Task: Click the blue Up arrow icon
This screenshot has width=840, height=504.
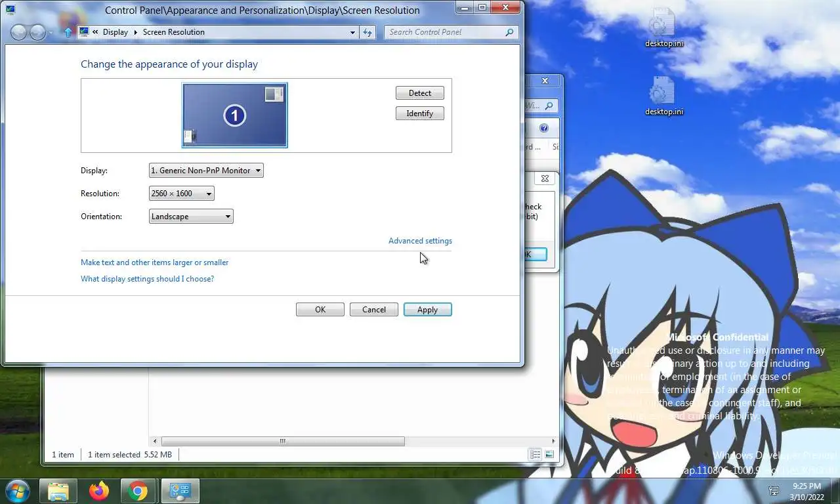Action: pyautogui.click(x=68, y=32)
